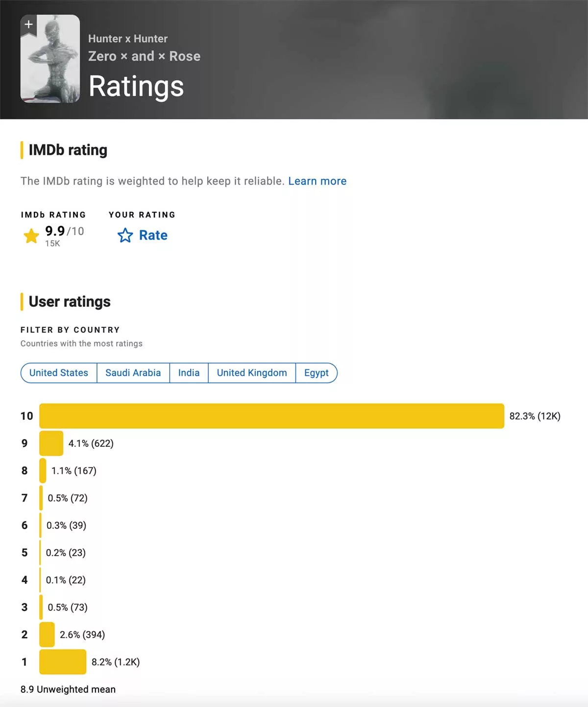Filter ratings by India
The height and width of the screenshot is (707, 588).
pyautogui.click(x=189, y=373)
